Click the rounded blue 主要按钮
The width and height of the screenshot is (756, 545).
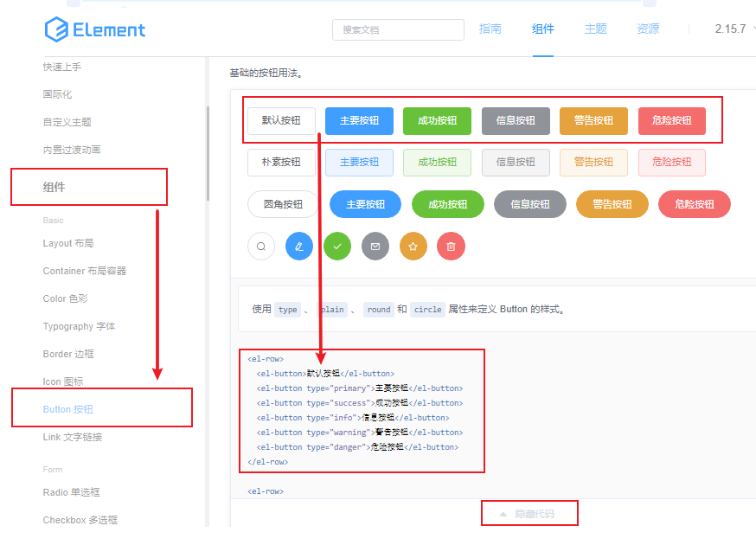(366, 204)
